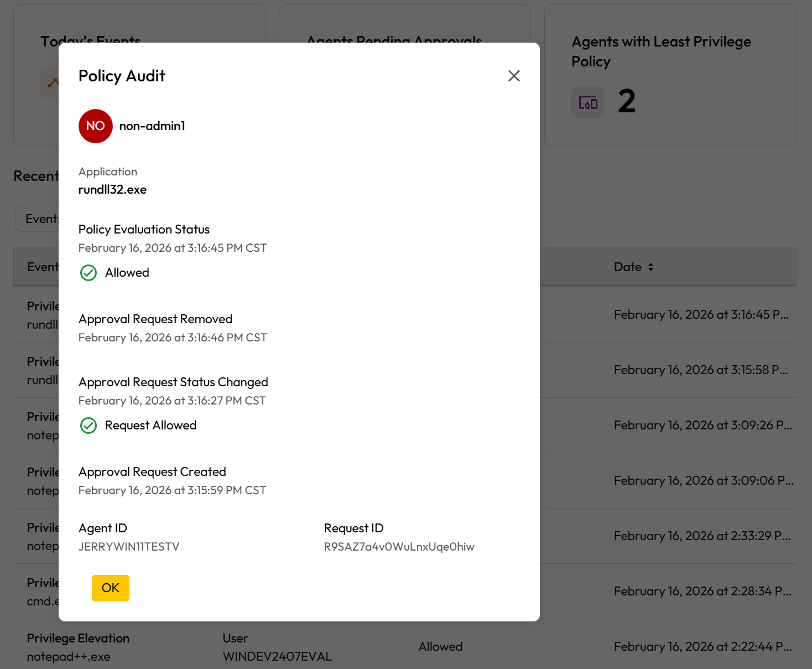
Task: Click the Least Privilege Policy devices icon
Action: coord(588,102)
